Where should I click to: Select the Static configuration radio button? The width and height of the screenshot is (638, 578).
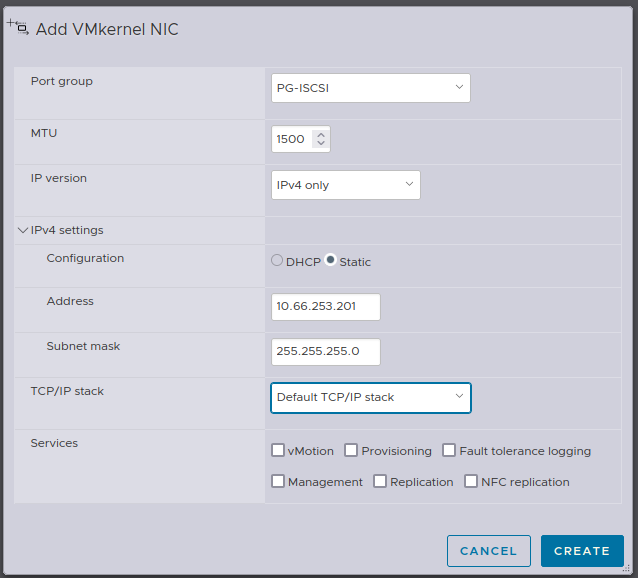coord(331,261)
